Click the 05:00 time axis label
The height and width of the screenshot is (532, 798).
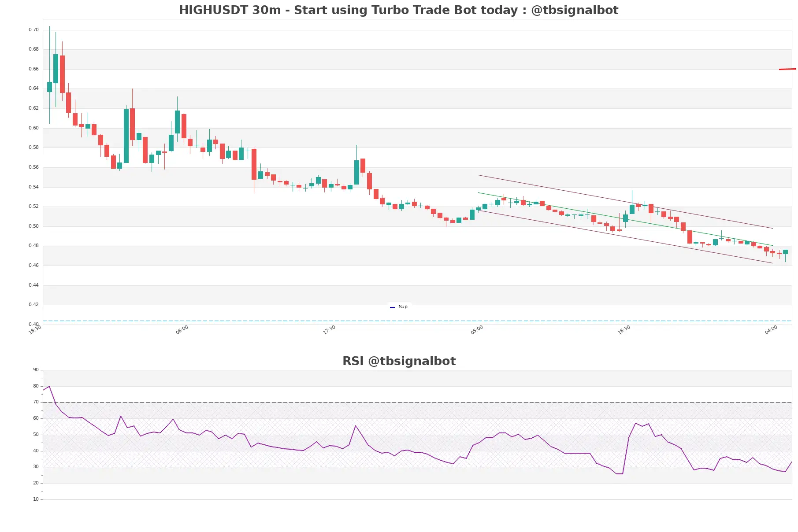[477, 330]
